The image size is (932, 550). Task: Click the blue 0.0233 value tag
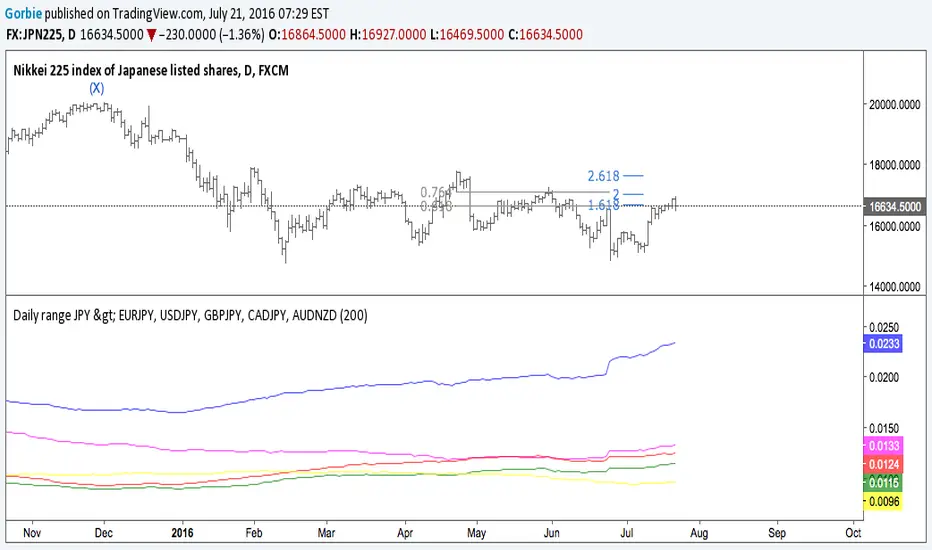pyautogui.click(x=883, y=344)
